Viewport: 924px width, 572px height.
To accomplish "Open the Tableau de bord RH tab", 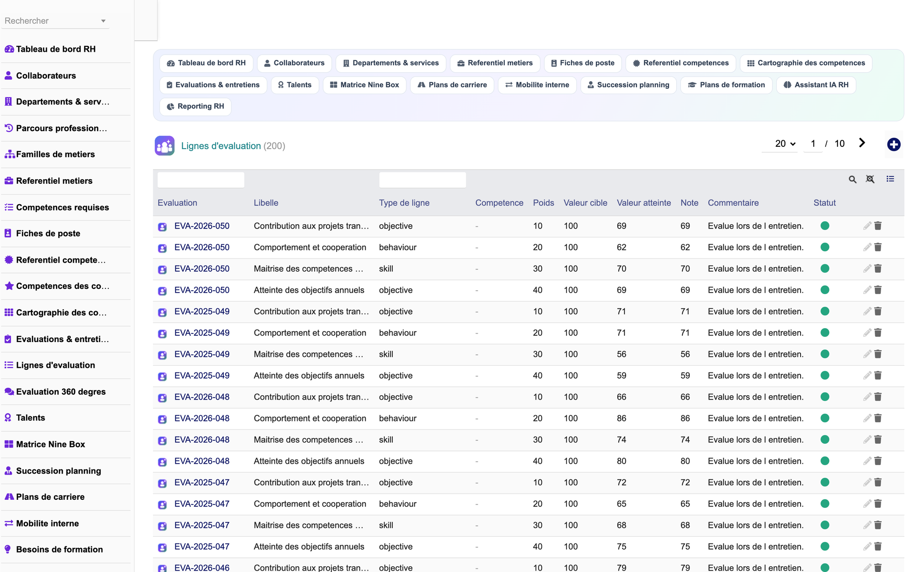I will tap(206, 63).
